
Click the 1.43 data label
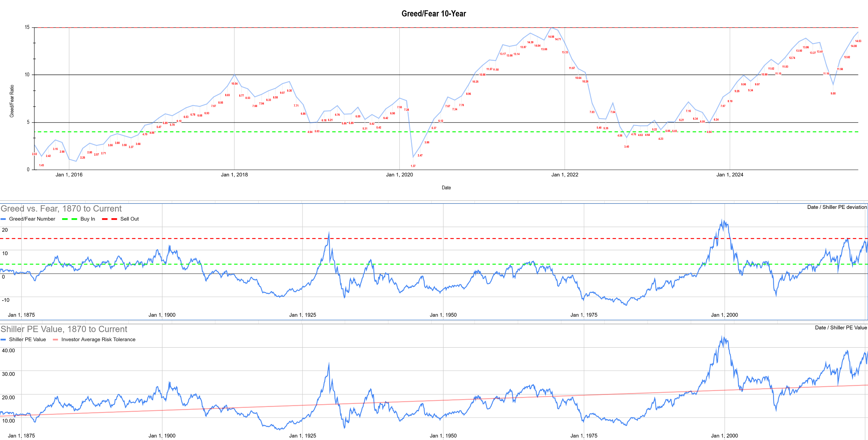tap(41, 165)
